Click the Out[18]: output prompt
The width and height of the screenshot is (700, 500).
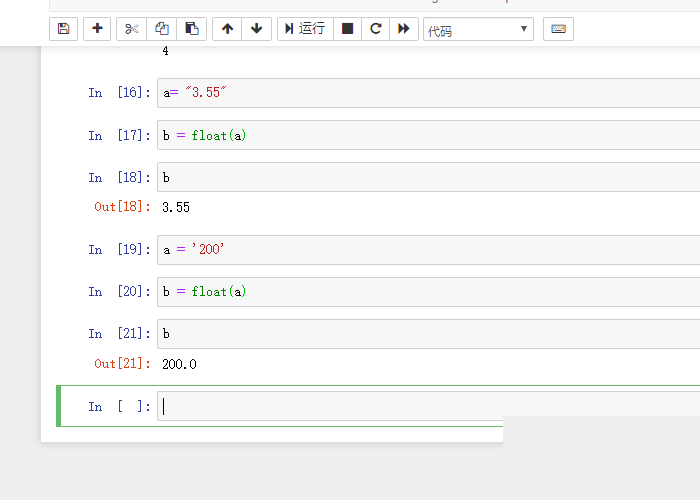pos(122,207)
